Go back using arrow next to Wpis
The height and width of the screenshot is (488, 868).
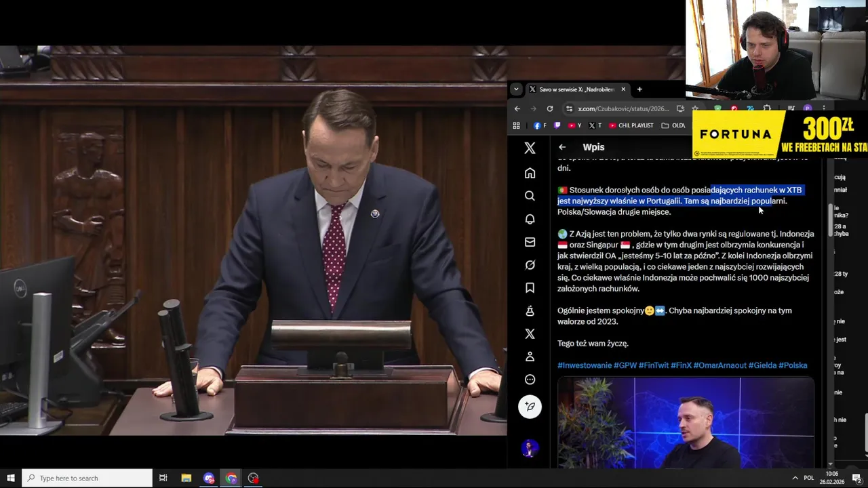pos(562,147)
